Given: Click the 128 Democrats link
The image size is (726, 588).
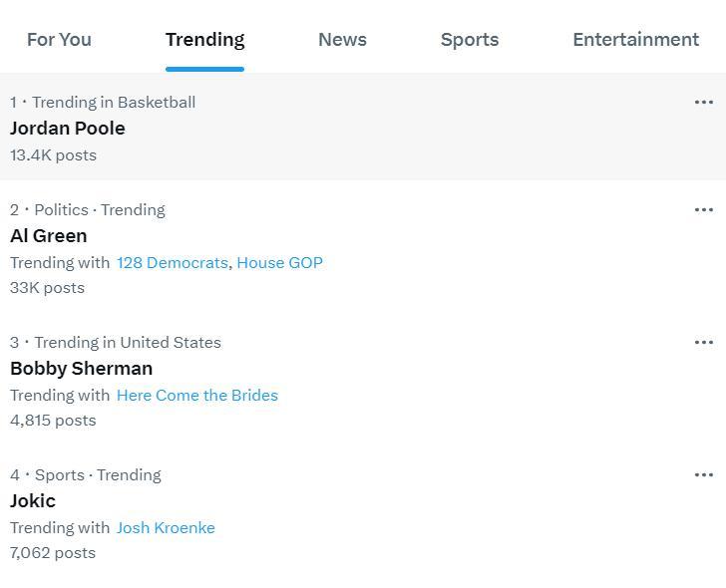Looking at the screenshot, I should [x=172, y=263].
